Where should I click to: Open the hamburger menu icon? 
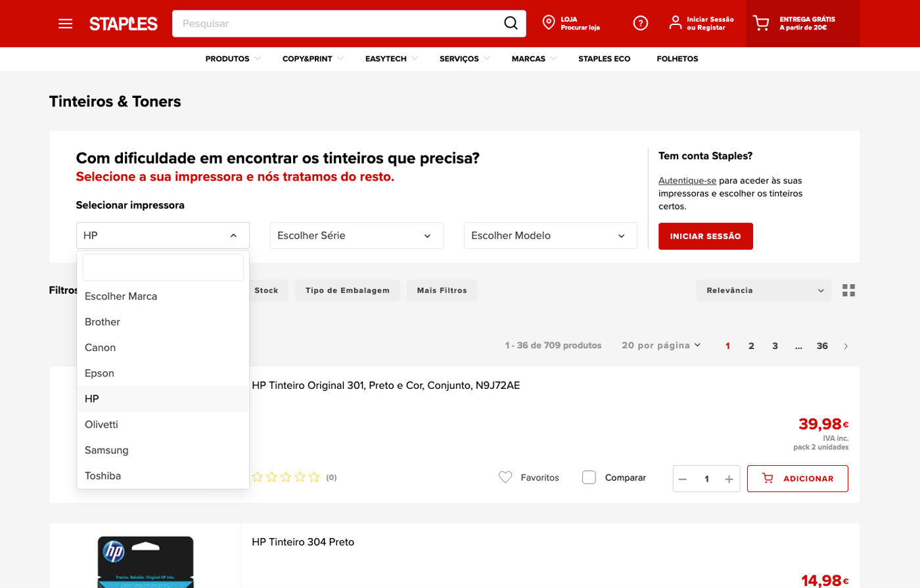click(x=65, y=24)
